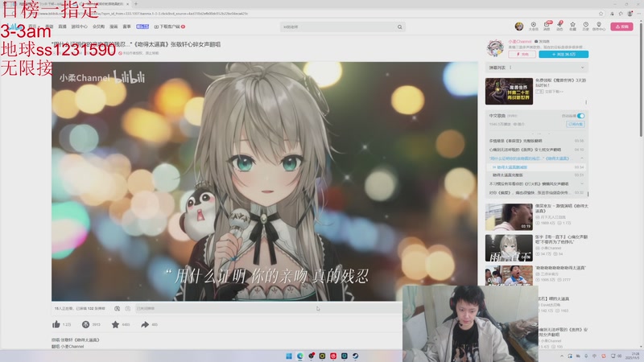This screenshot has height=362, width=644.
Task: Open 大会员 membership icon in header
Action: 533,27
